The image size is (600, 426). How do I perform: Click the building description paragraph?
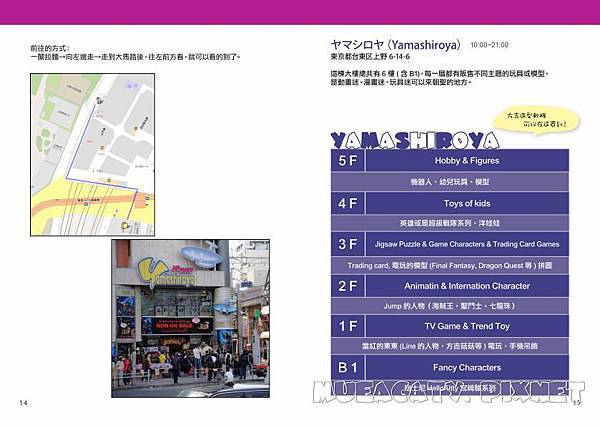439,78
